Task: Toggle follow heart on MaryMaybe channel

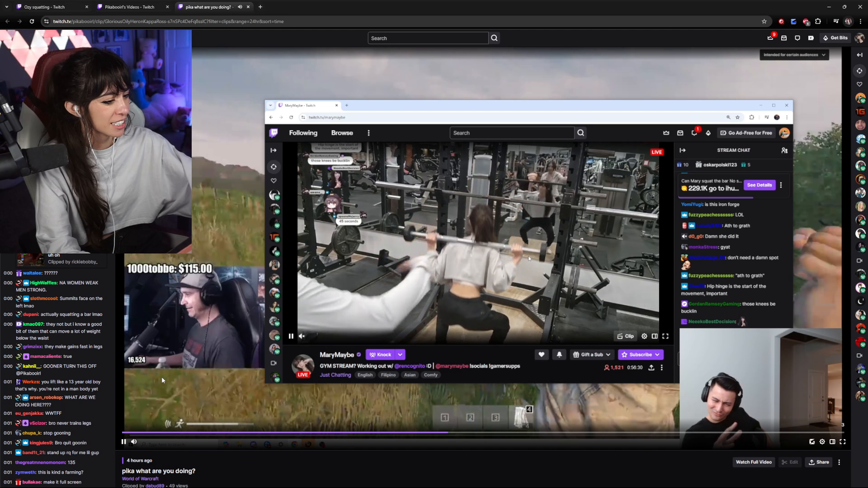Action: (x=541, y=355)
